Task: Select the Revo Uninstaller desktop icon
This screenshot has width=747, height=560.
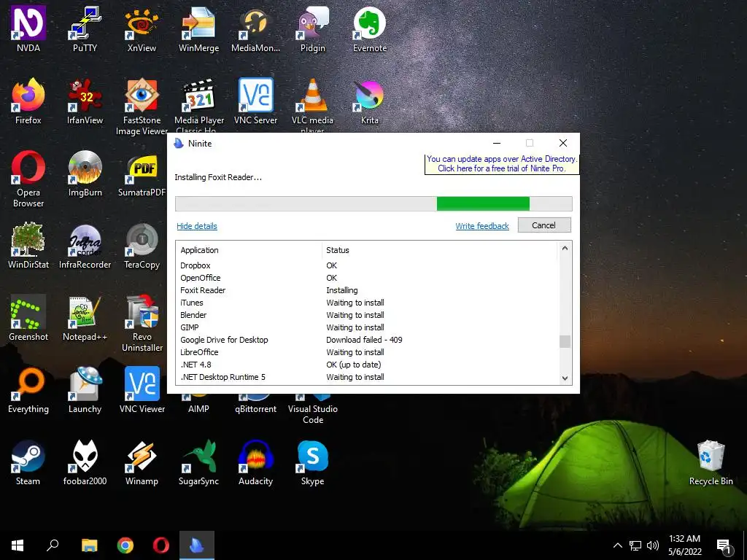Action: pyautogui.click(x=142, y=323)
